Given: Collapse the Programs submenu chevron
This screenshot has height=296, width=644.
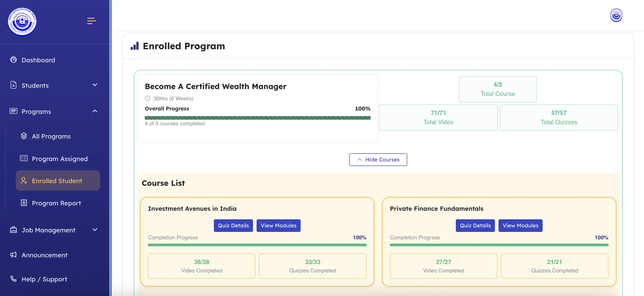Looking at the screenshot, I should (x=95, y=111).
